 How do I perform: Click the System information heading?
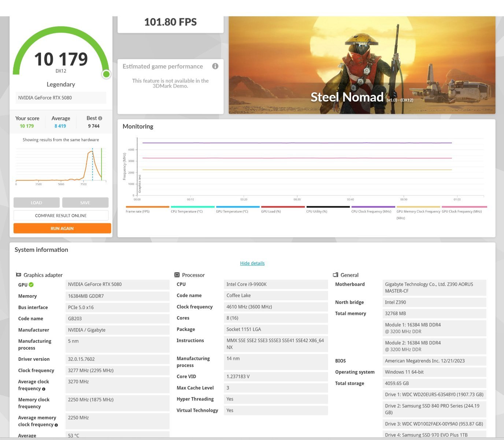point(41,250)
